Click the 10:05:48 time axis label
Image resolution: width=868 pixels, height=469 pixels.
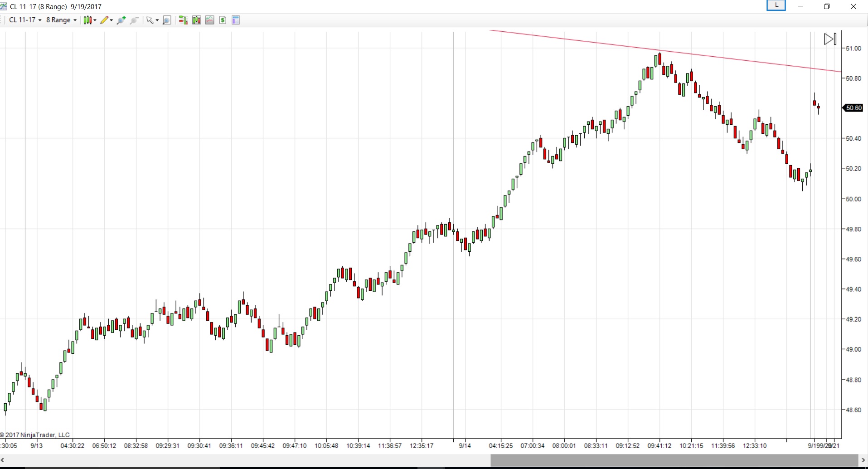[326, 446]
